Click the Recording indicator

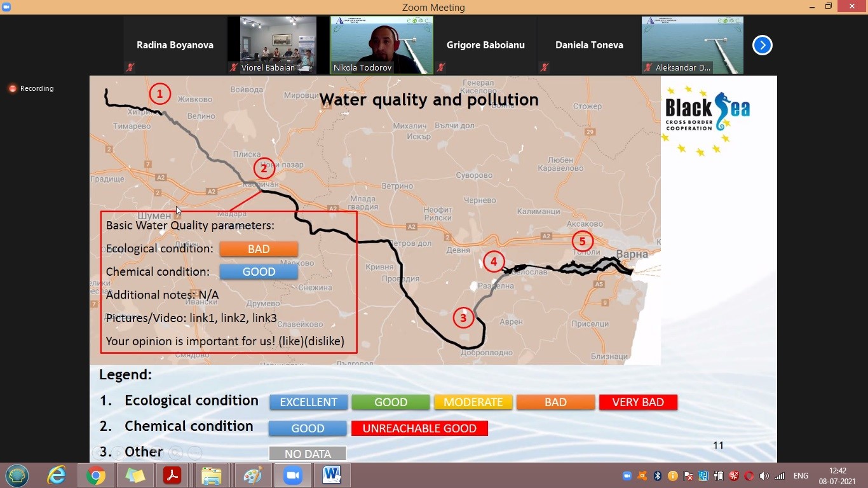tap(31, 88)
